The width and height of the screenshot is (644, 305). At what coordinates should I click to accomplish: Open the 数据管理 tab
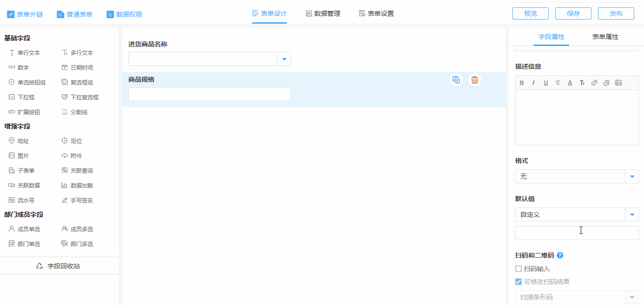tap(323, 14)
